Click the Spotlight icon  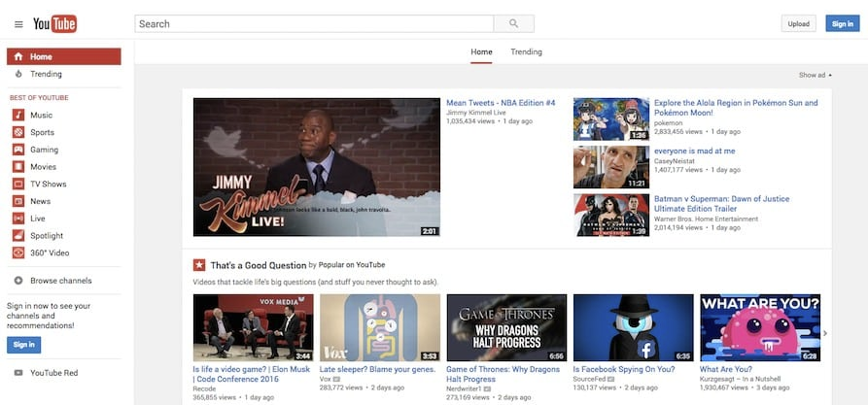point(18,235)
